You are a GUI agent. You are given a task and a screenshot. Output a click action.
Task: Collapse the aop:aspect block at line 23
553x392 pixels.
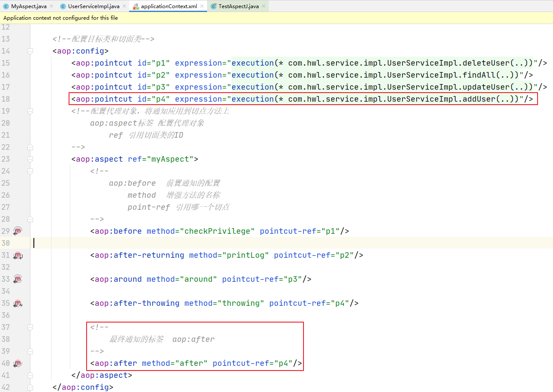(30, 159)
